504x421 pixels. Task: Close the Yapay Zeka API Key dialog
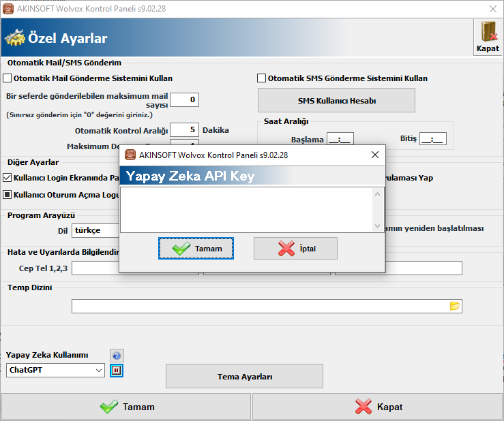[375, 155]
